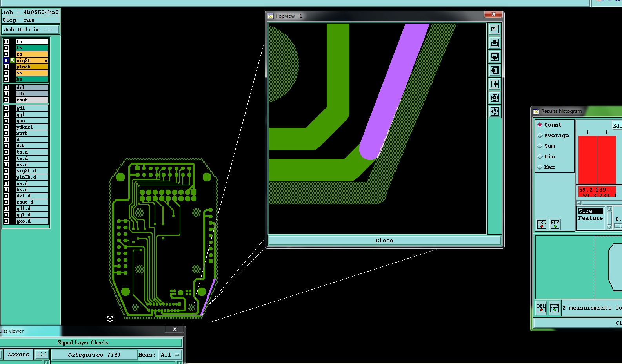Click the All button next to Layers
This screenshot has width=622, height=364.
pos(42,355)
